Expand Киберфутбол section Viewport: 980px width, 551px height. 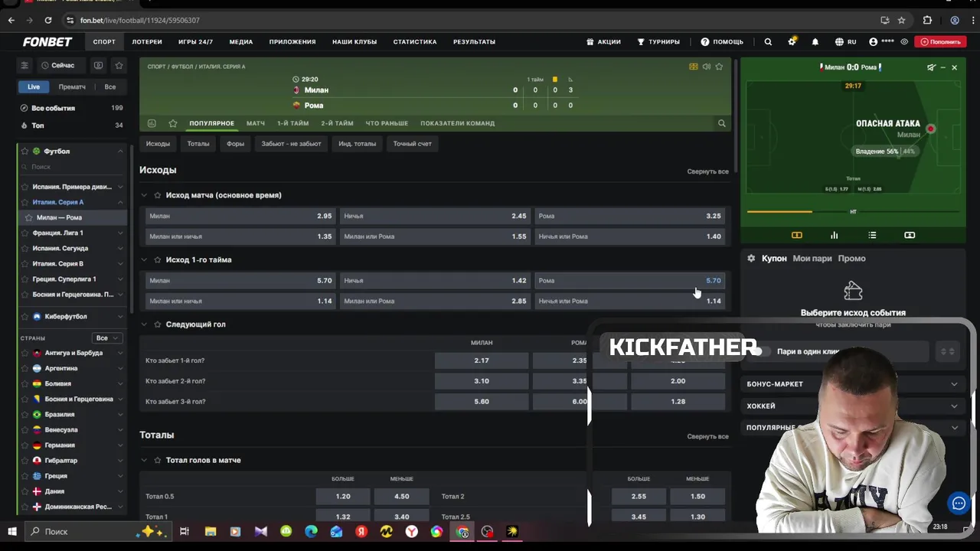tap(120, 317)
